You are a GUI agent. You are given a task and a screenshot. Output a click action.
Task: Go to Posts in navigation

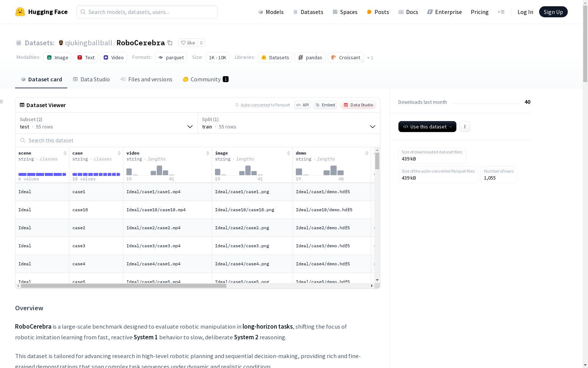(378, 12)
